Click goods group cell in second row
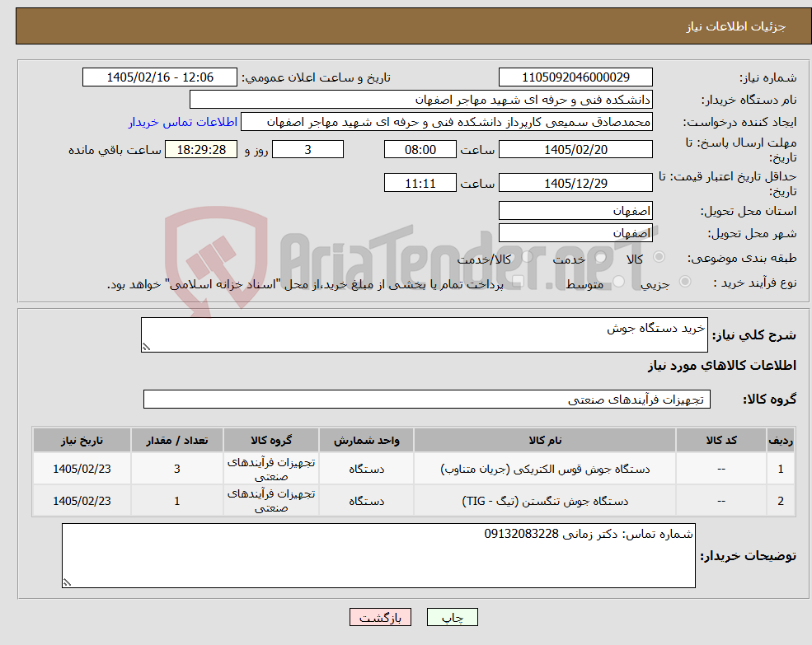Screen dimensions: 812x645 tap(271, 501)
